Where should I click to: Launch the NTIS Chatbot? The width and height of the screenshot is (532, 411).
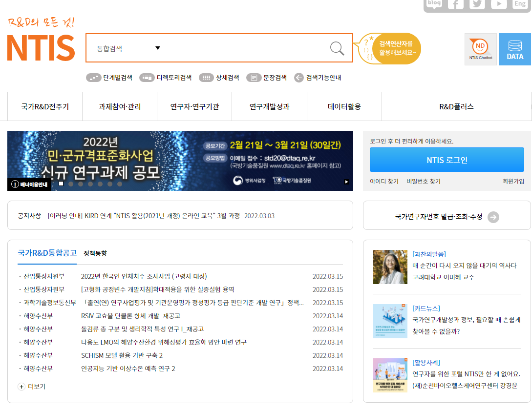[480, 49]
